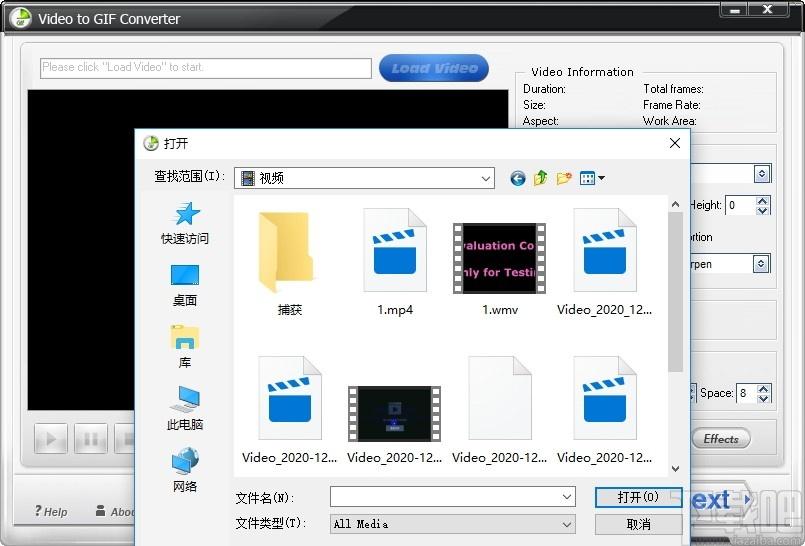805x546 pixels.
Task: Select 桌面 in the places sidebar
Action: coord(185,286)
